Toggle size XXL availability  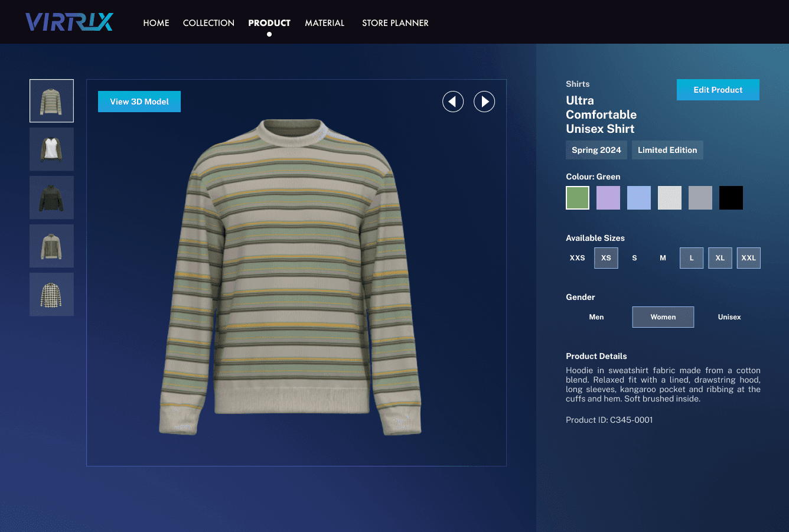(748, 257)
